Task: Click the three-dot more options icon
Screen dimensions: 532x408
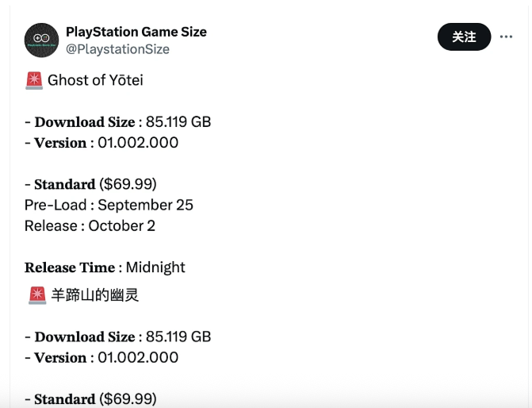Action: (506, 37)
